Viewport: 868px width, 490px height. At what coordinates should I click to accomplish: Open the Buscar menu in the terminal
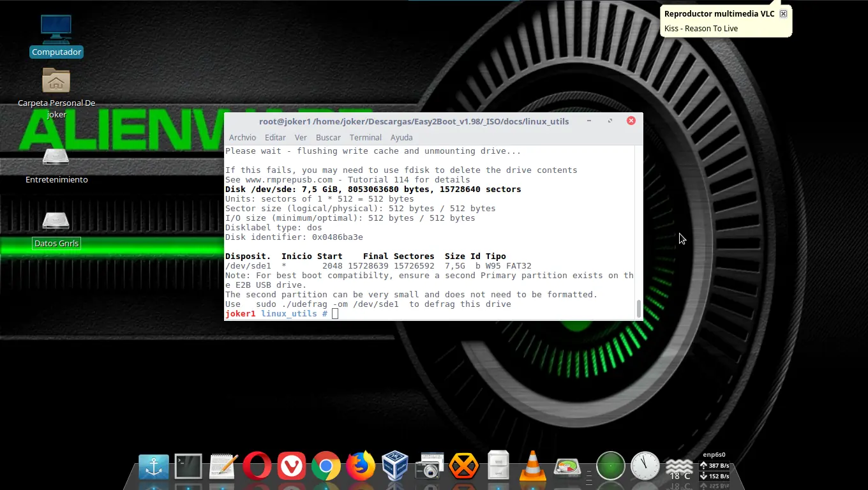[x=328, y=137]
